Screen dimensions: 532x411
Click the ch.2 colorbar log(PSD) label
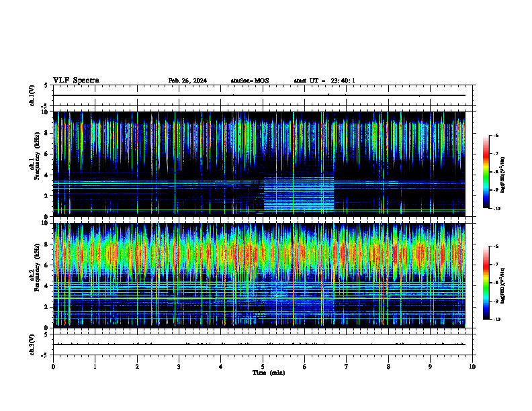pyautogui.click(x=503, y=286)
